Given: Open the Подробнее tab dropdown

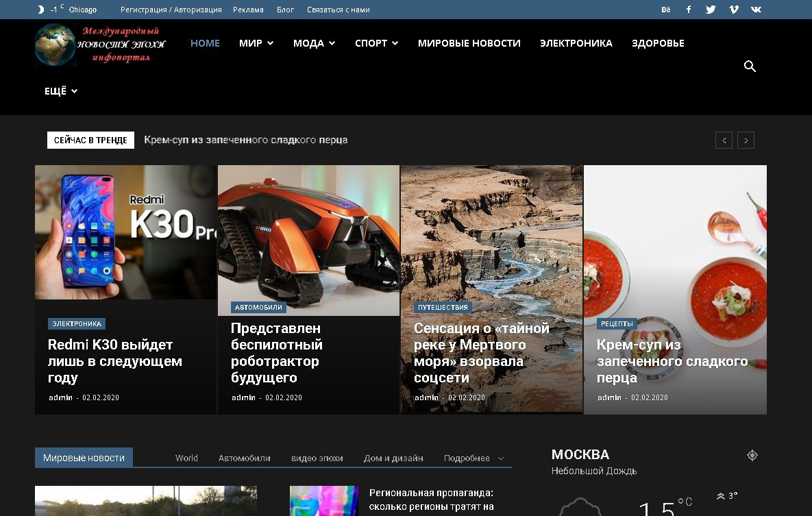Looking at the screenshot, I should click(474, 458).
